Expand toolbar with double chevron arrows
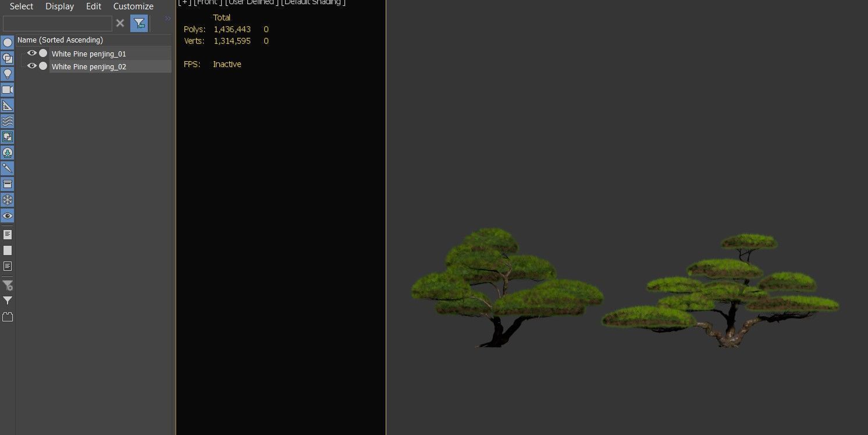 (x=168, y=19)
